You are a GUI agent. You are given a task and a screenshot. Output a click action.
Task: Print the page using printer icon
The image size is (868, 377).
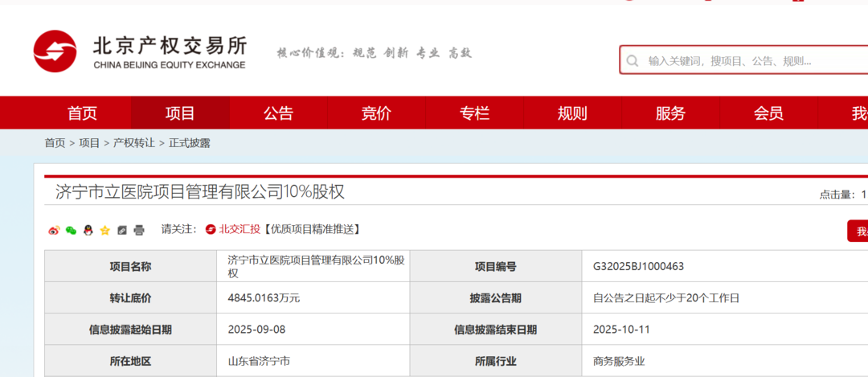tap(139, 230)
